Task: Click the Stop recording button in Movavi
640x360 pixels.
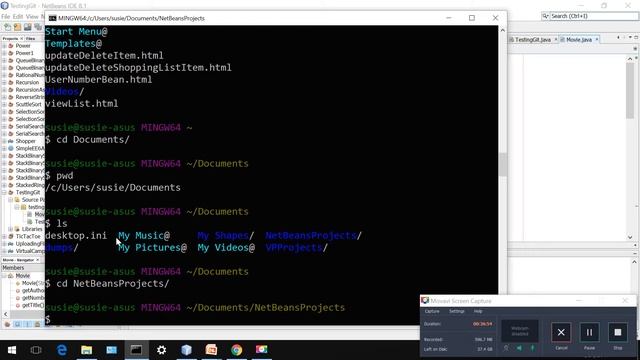Action: (x=618, y=333)
